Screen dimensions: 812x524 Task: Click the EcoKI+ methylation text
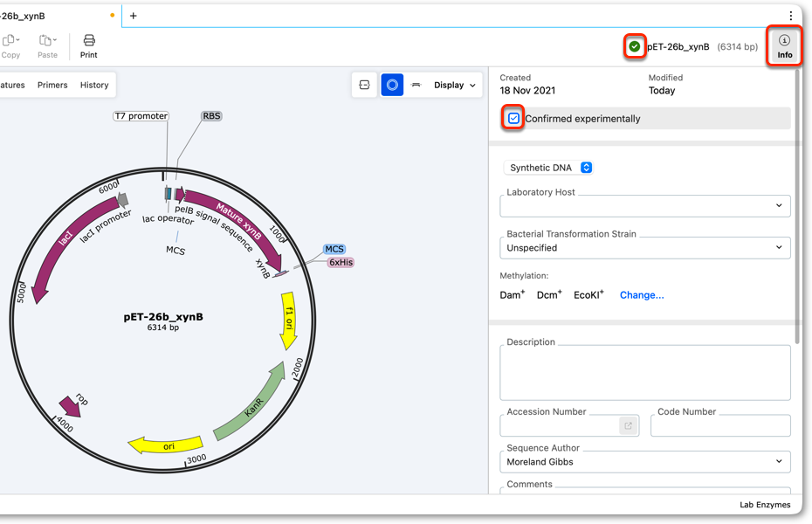click(x=588, y=294)
